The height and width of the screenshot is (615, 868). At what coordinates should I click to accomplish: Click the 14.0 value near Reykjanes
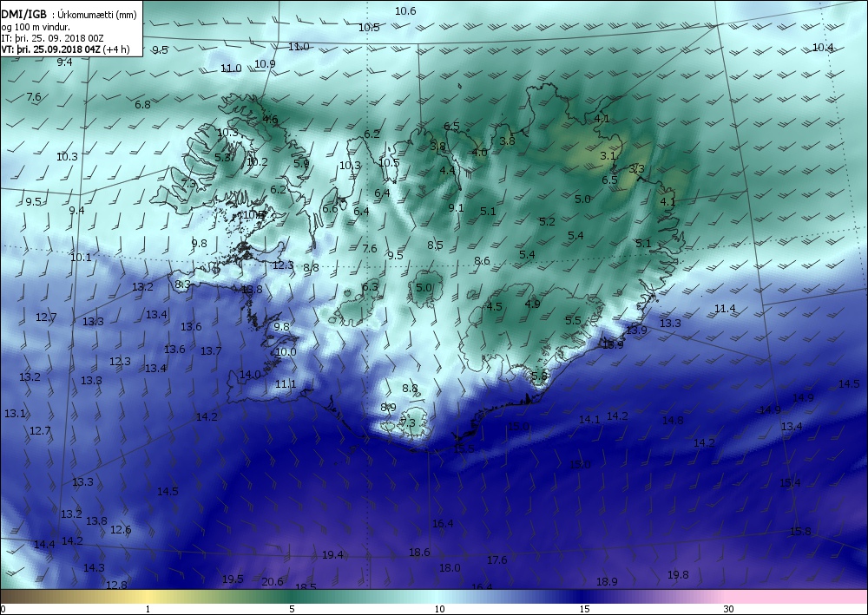coord(250,374)
